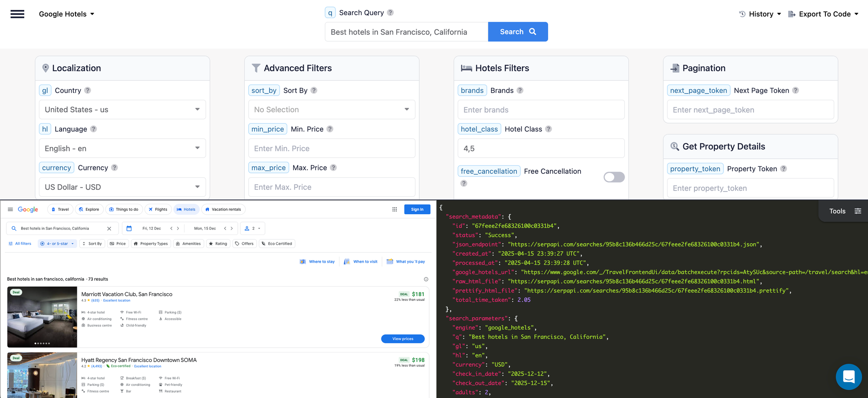Switch to the Flights tab
Viewport: 868px width, 398px height.
click(x=158, y=209)
